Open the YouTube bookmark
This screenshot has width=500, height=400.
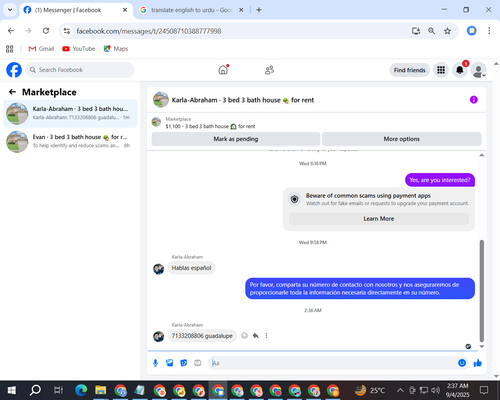[x=79, y=49]
